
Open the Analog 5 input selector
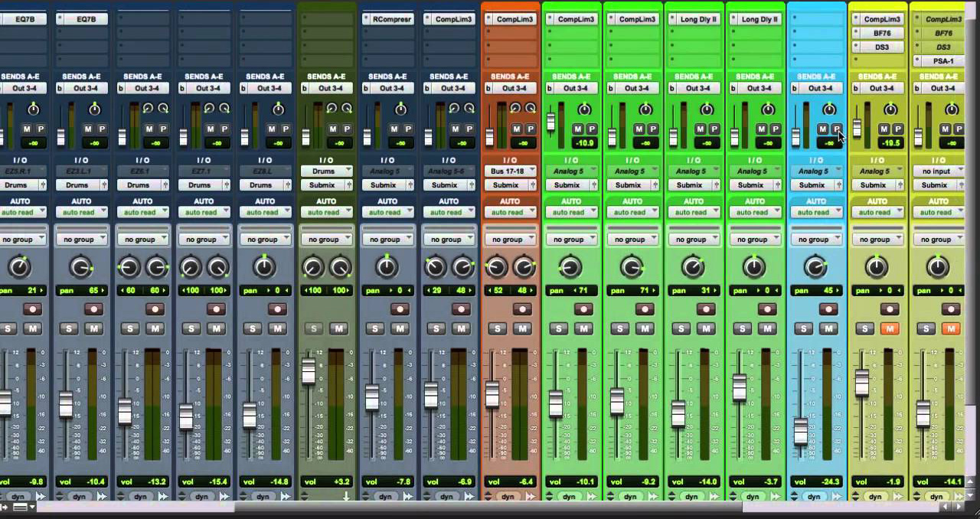571,170
